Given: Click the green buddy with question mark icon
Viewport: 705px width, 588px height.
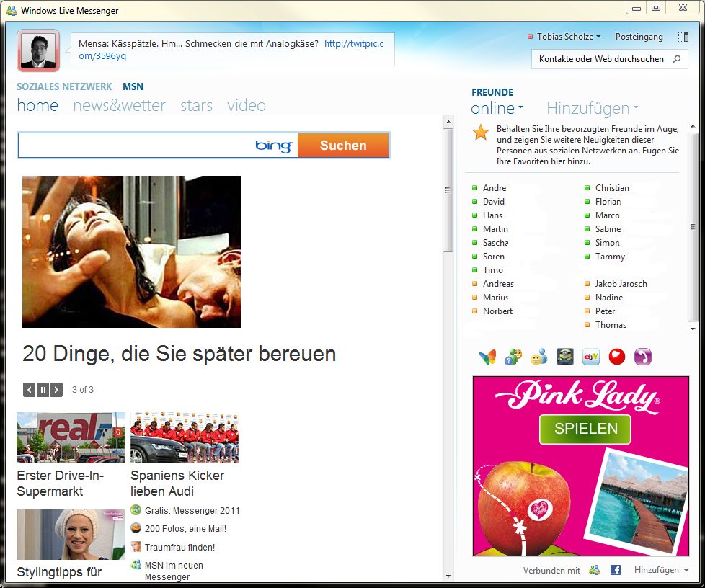Looking at the screenshot, I should click(x=513, y=357).
